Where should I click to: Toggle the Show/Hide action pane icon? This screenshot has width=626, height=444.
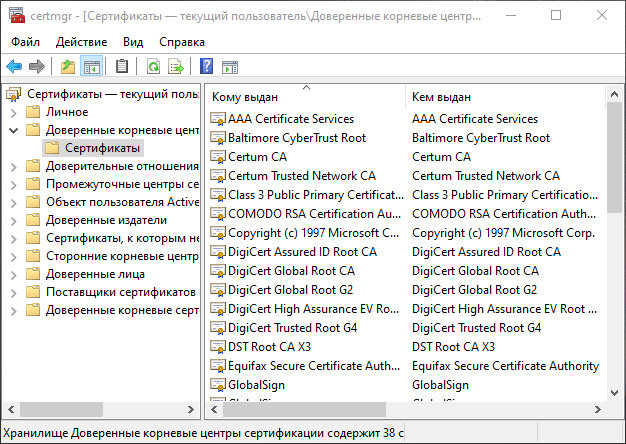230,67
